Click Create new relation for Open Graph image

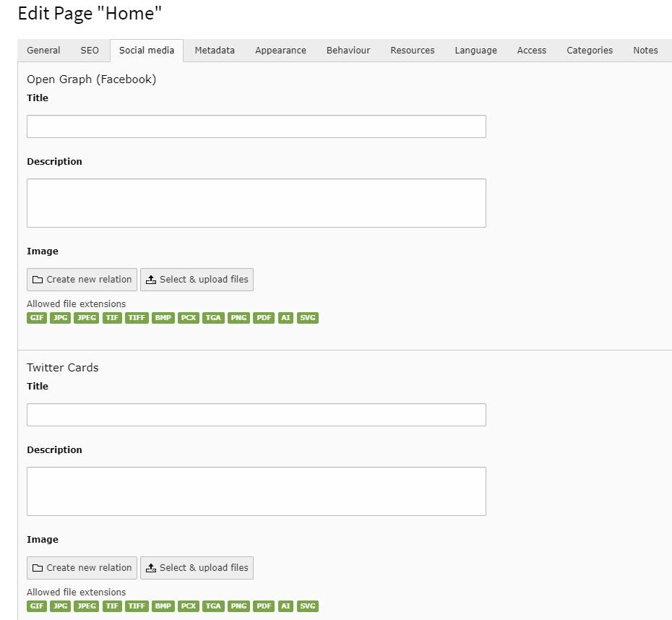tap(82, 280)
